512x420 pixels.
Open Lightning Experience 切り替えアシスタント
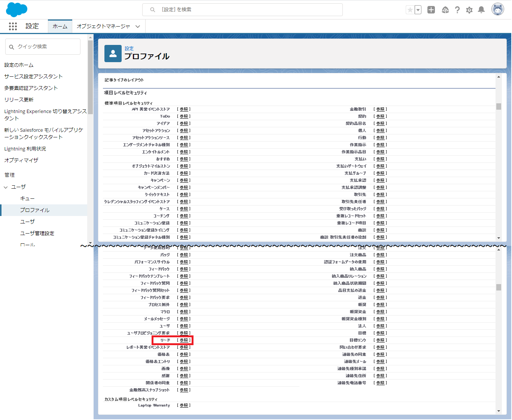pos(45,115)
